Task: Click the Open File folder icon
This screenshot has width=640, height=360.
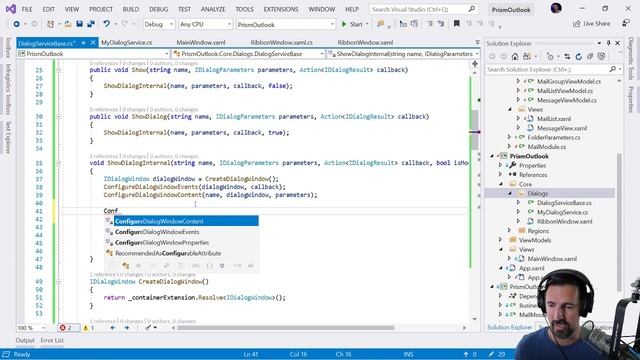Action: click(68, 24)
